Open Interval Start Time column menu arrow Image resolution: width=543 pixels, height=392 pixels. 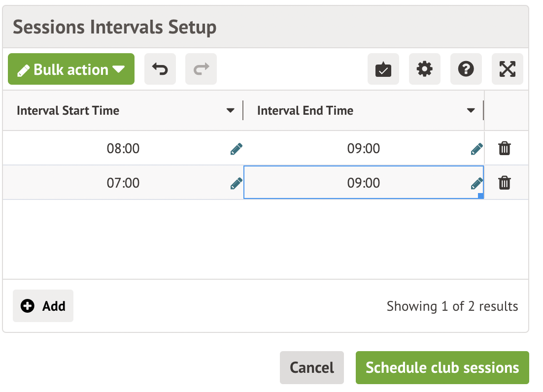pos(230,111)
